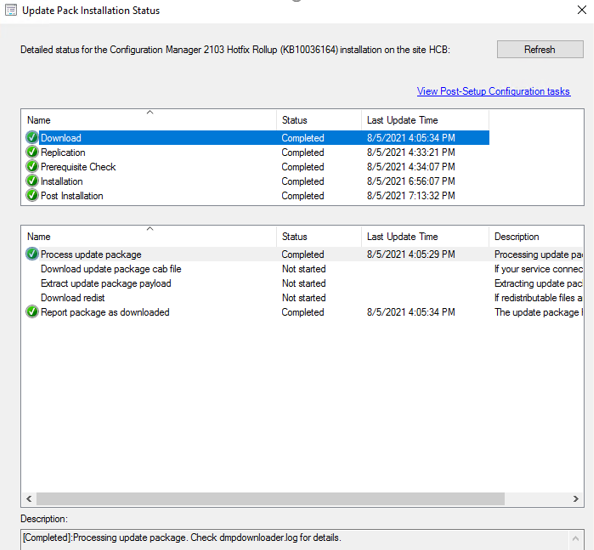Click Processing update description cell
The height and width of the screenshot is (550, 594).
tap(538, 254)
